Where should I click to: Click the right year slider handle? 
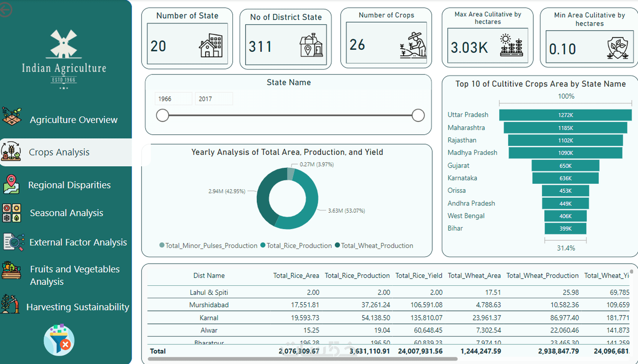418,115
